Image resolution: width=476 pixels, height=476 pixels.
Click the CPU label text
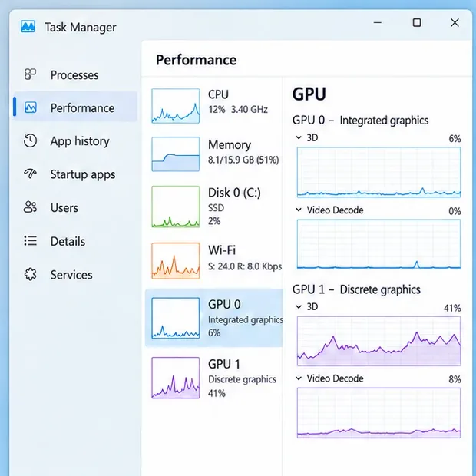coord(218,94)
